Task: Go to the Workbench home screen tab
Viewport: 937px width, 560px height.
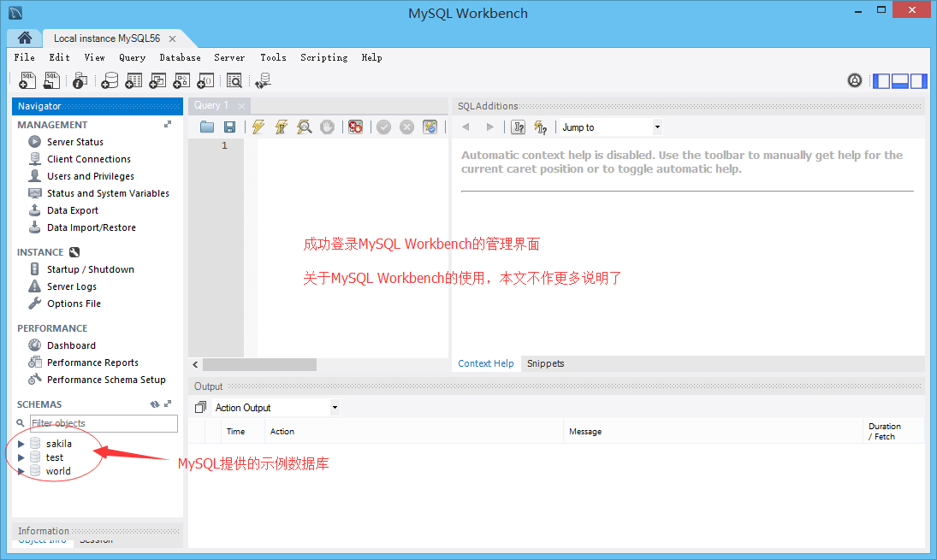Action: (x=25, y=38)
